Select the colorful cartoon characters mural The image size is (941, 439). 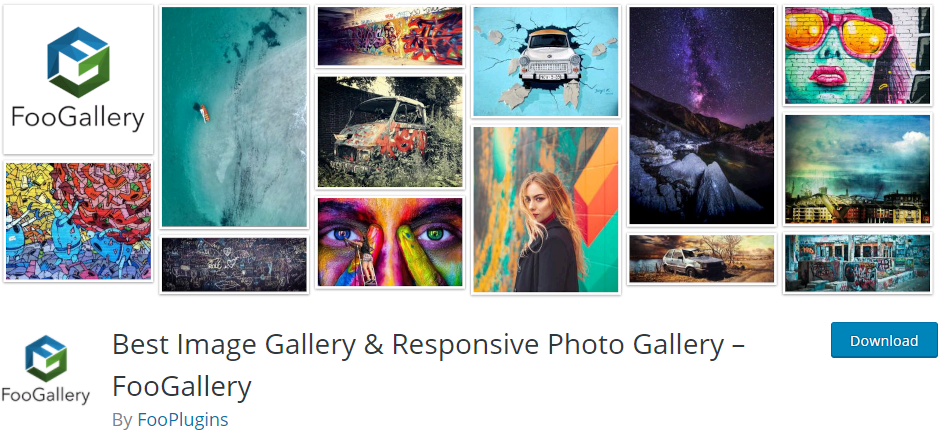[x=78, y=221]
